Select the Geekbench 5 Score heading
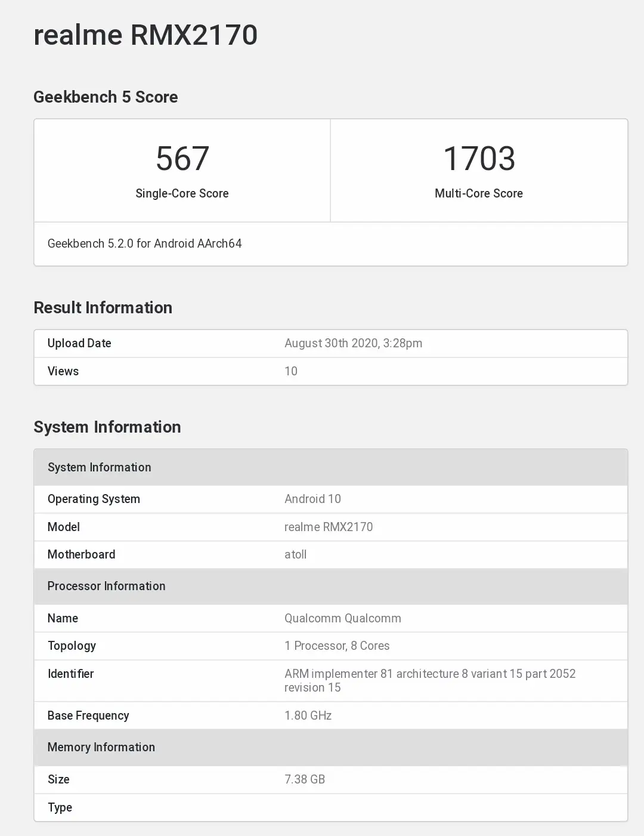Screen dimensions: 644x836 coord(106,97)
